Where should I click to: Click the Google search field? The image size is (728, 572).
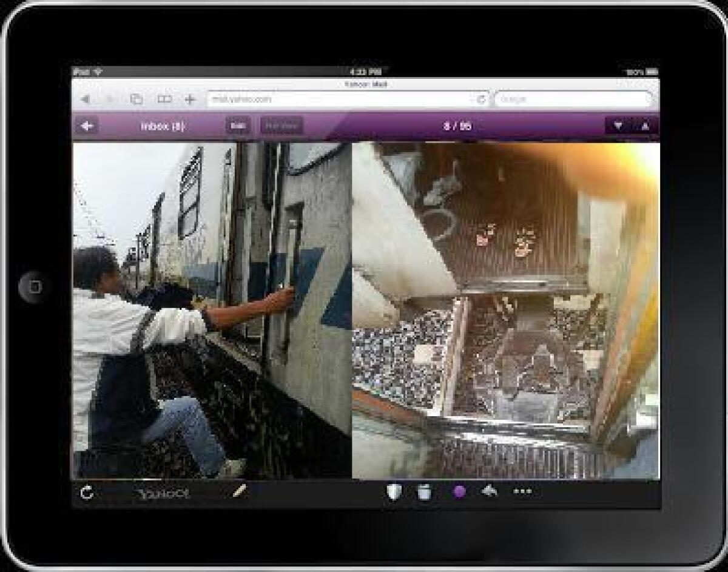(572, 99)
